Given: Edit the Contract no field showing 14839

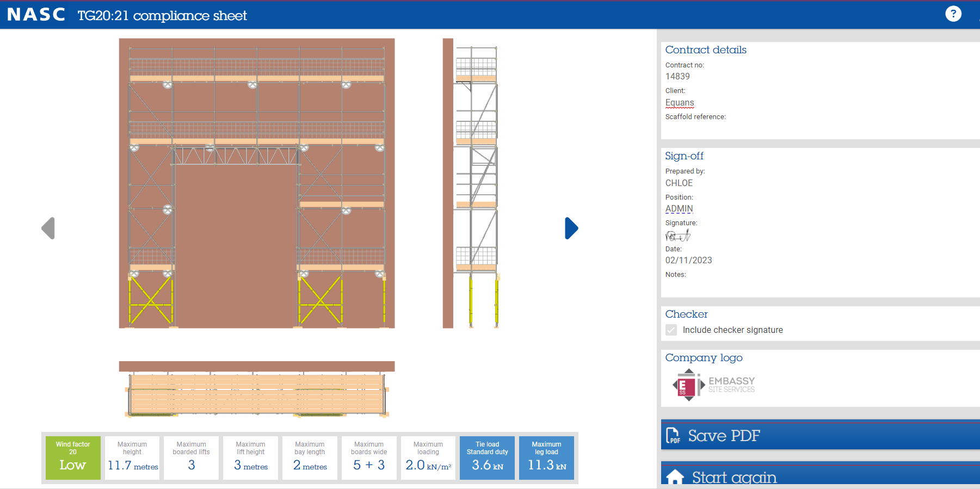Looking at the screenshot, I should click(x=677, y=77).
